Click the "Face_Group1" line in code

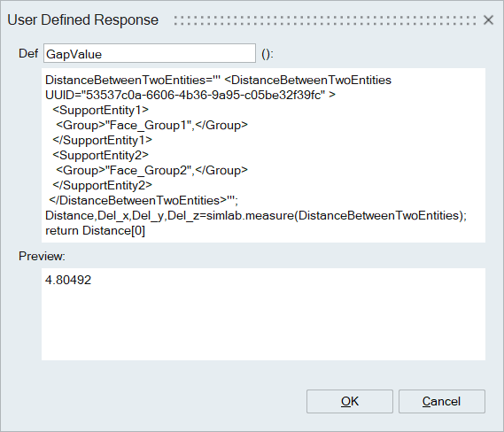coord(151,126)
